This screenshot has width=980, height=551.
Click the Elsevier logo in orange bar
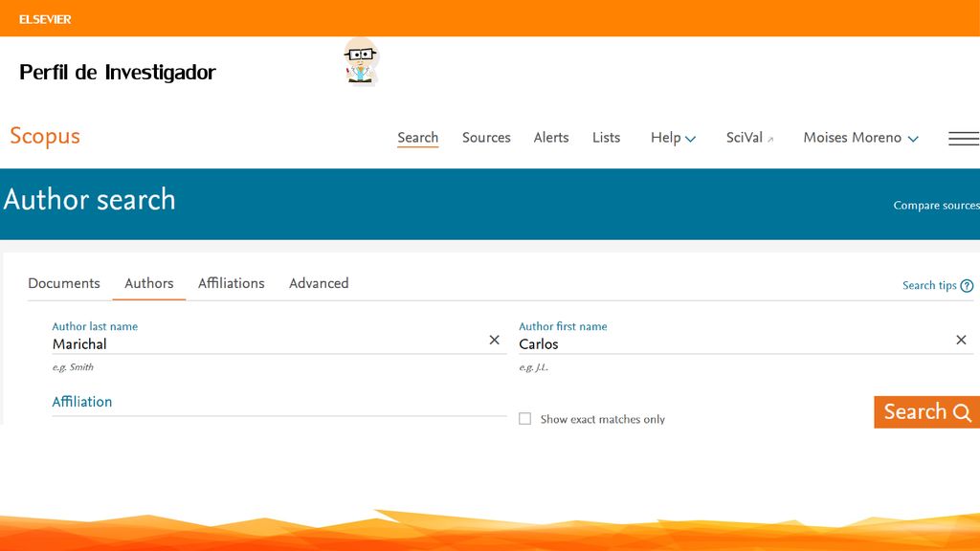coord(45,19)
